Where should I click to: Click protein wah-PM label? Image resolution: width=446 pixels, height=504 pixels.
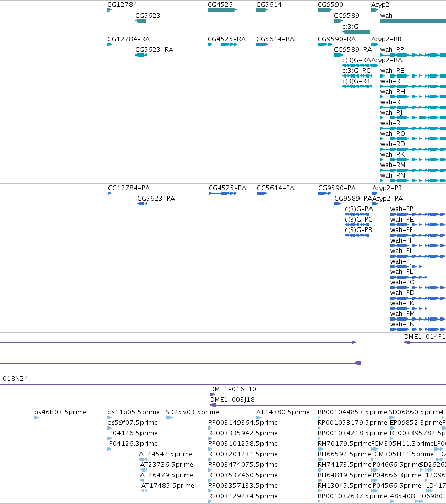(403, 313)
